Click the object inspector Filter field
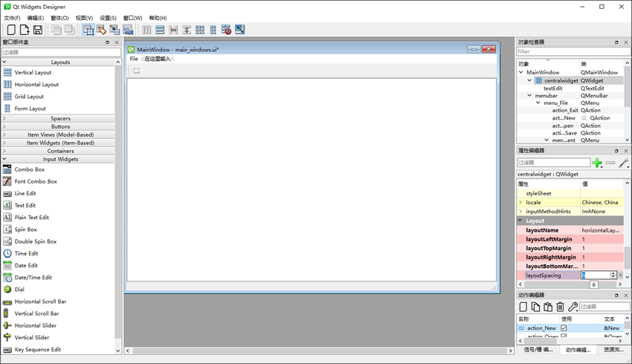 point(574,51)
